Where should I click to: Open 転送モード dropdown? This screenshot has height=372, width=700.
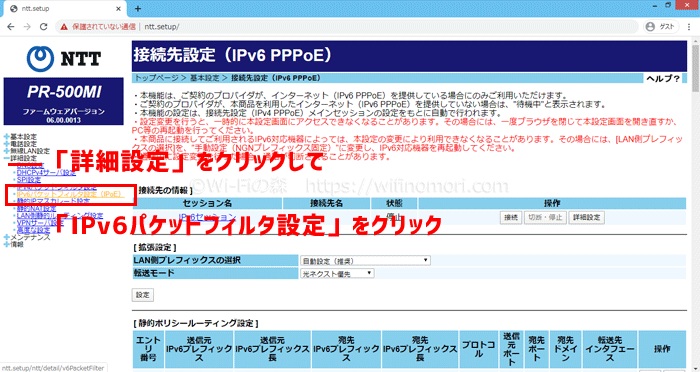338,273
